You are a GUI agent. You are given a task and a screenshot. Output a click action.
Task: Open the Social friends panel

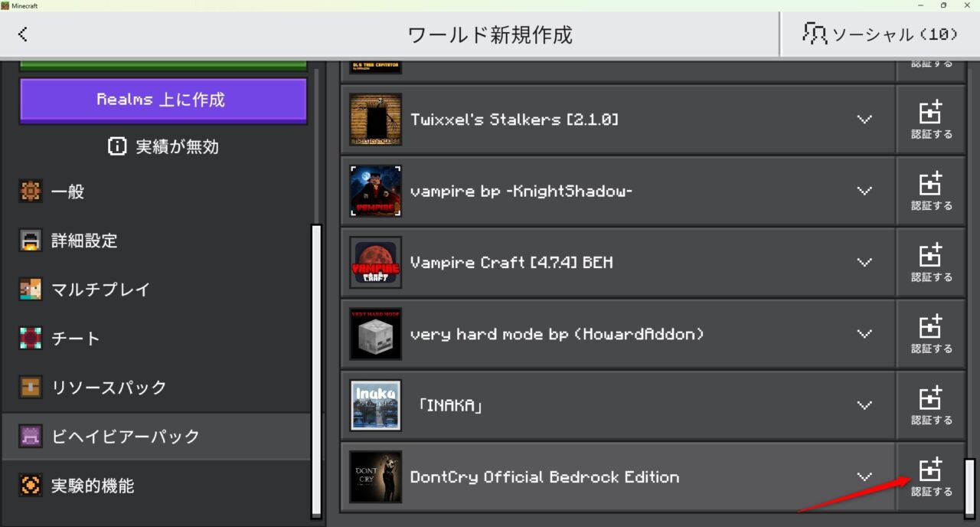[880, 34]
